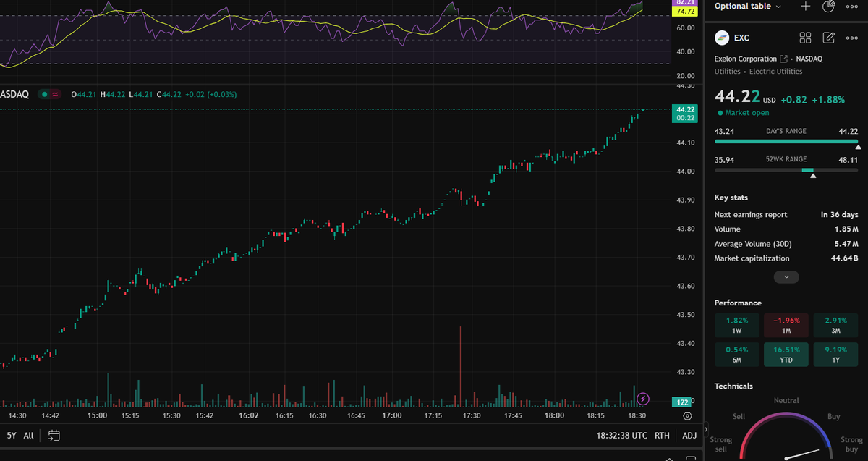
Task: Click the Average Volume (30D) row
Action: pos(786,244)
